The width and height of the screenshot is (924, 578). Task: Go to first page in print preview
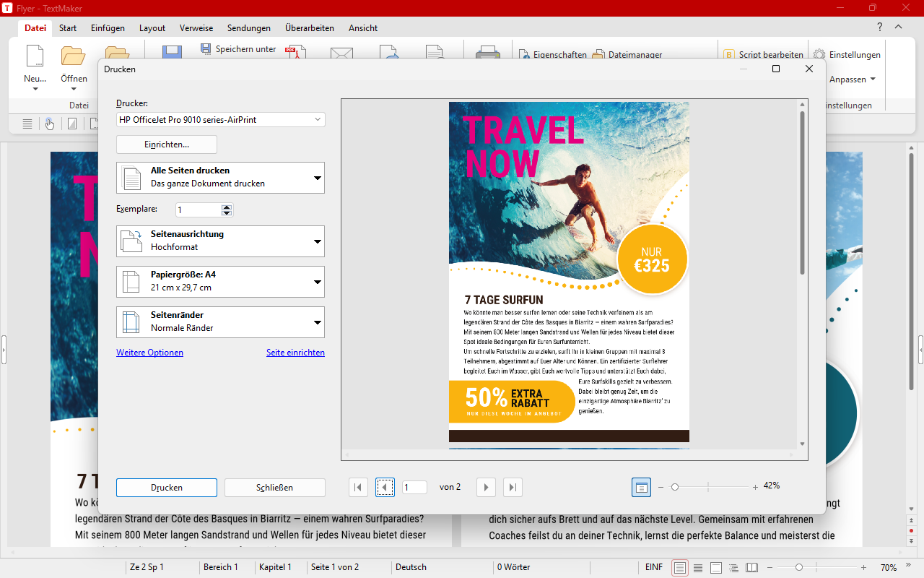tap(358, 488)
